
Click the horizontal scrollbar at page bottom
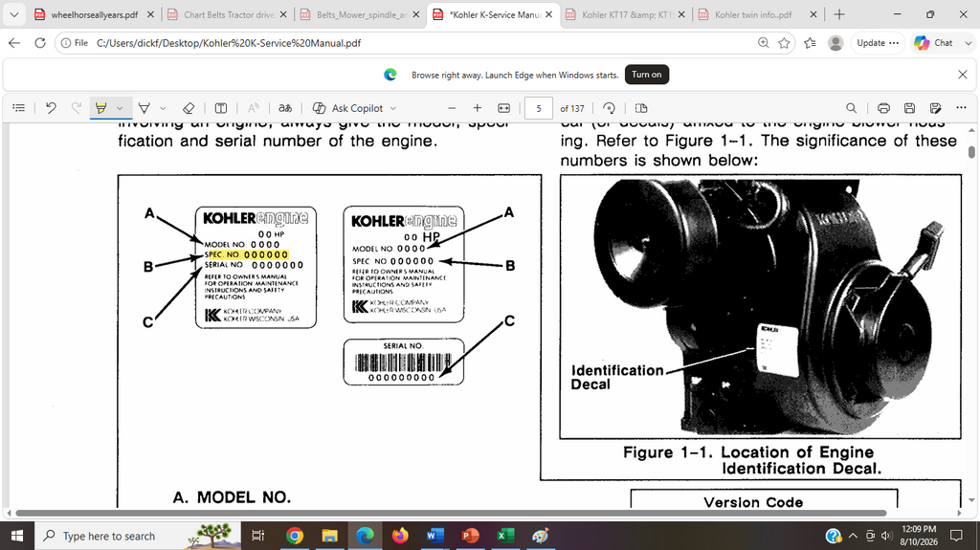[x=450, y=513]
